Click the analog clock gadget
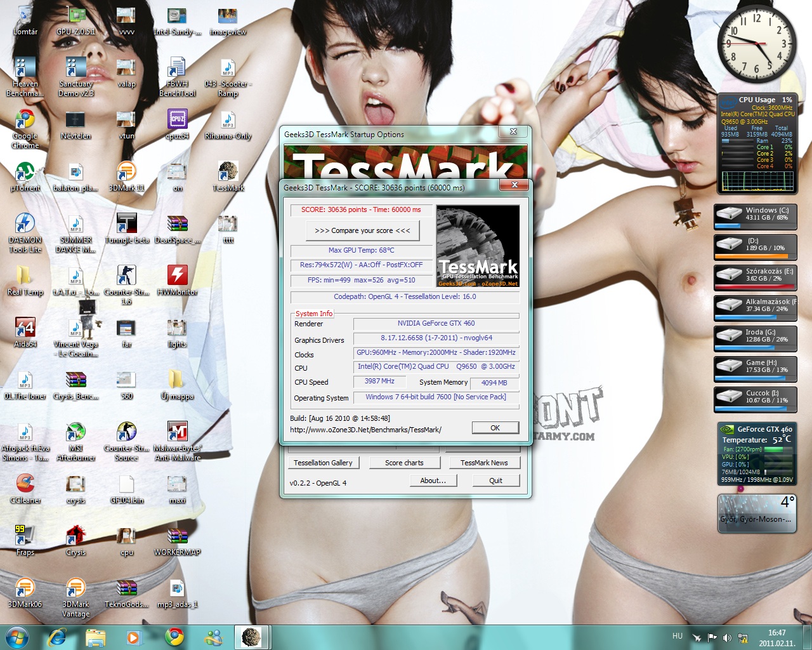The height and width of the screenshot is (650, 812). tap(756, 44)
